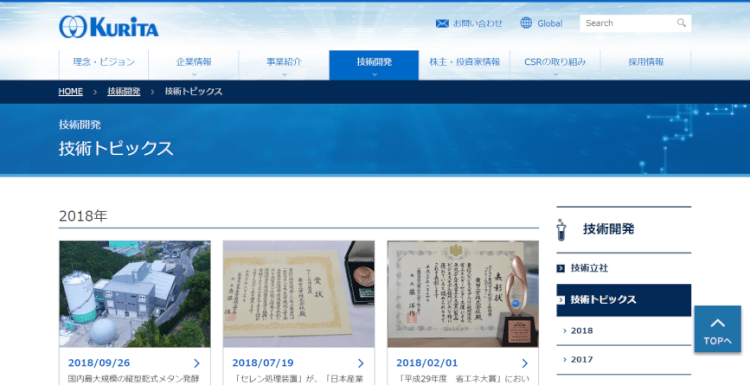The image size is (750, 385).
Task: Click the Global globe icon
Action: point(526,23)
